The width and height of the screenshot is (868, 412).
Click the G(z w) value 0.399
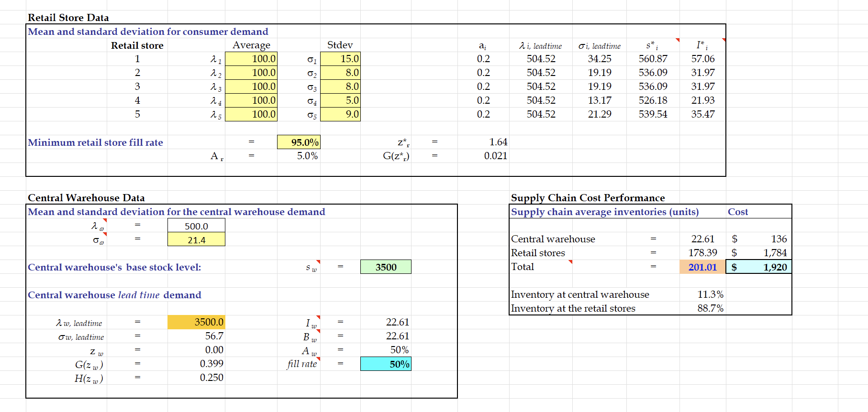211,364
